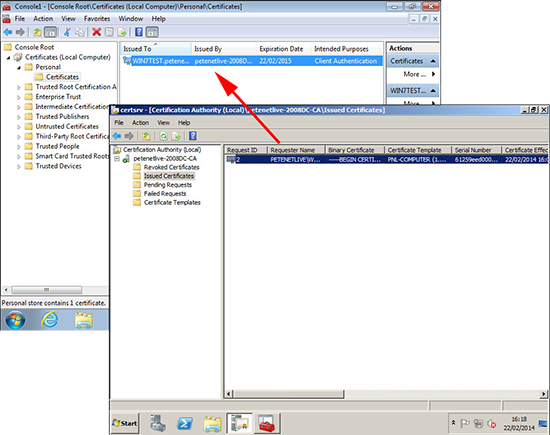Screen dimensions: 550x435
Task: Collapse the Personal folder node
Action: [x=19, y=67]
